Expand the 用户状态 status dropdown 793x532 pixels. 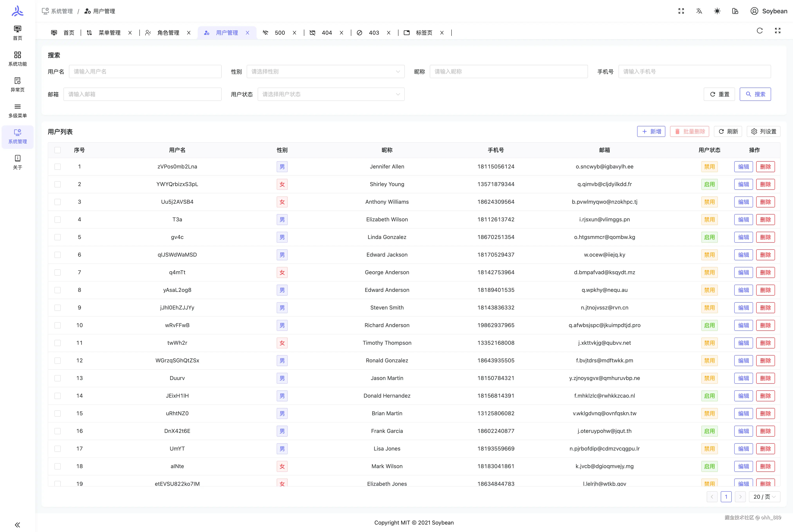331,94
